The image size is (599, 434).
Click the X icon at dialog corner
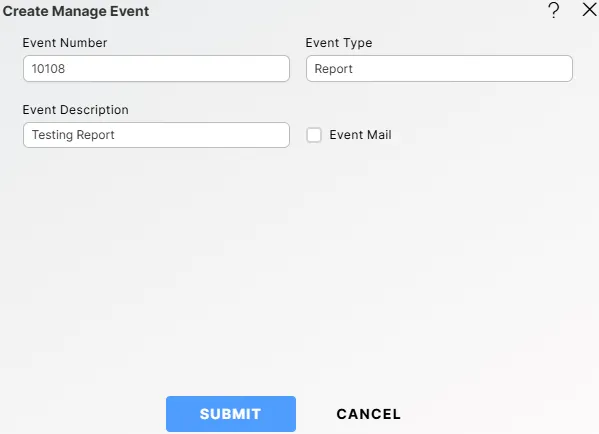tap(589, 10)
